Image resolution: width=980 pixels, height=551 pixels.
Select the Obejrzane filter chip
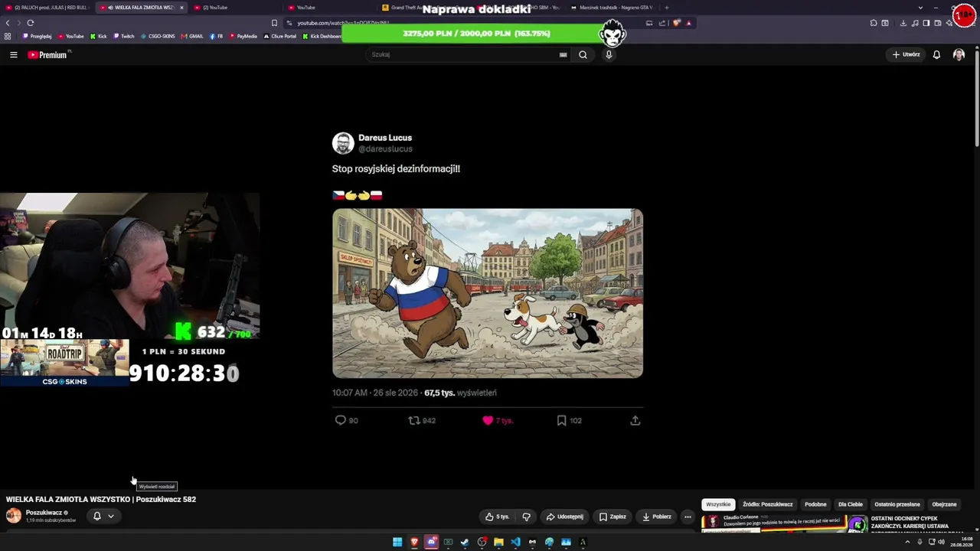[944, 504]
